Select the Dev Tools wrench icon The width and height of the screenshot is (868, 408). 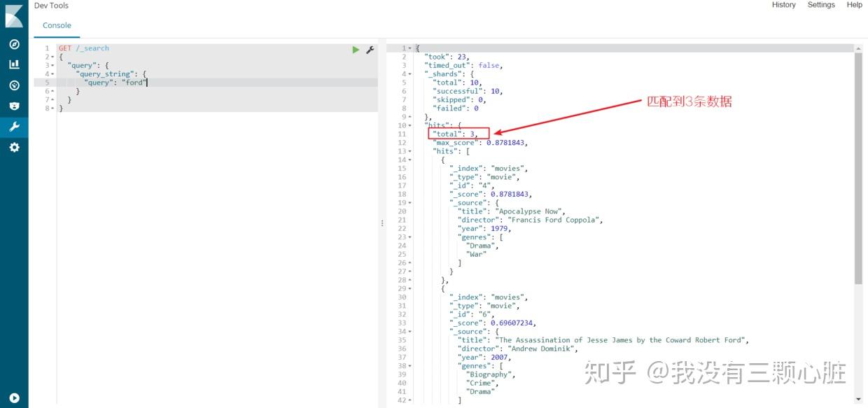click(x=14, y=127)
